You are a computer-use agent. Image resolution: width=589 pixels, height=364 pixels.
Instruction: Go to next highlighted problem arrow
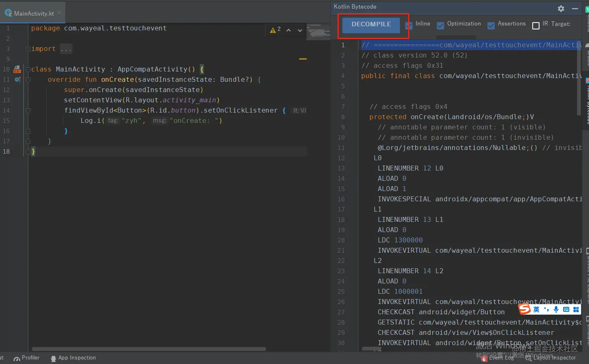300,30
